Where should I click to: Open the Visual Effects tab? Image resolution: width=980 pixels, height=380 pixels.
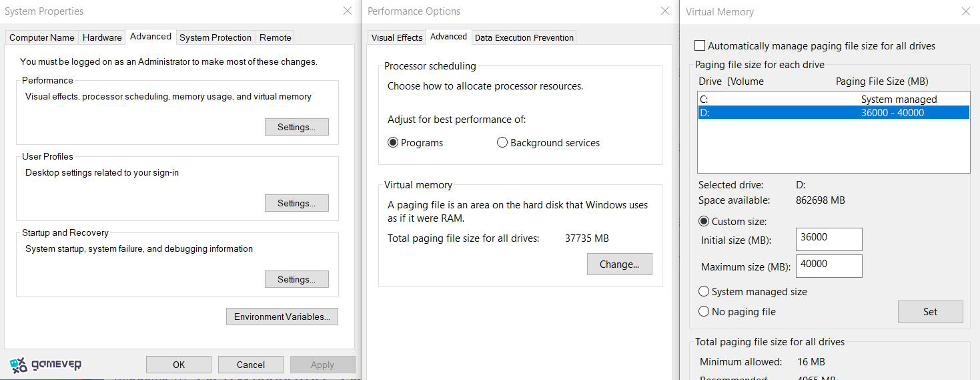click(397, 37)
